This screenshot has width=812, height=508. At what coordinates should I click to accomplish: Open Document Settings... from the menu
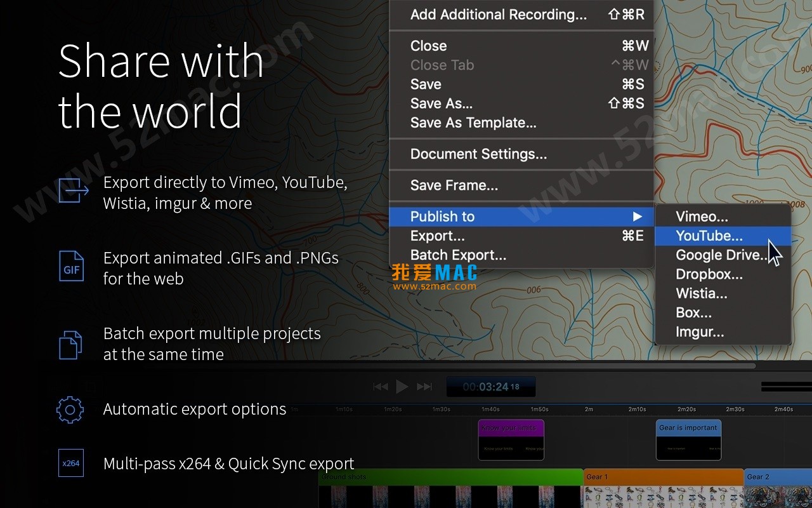coord(521,154)
